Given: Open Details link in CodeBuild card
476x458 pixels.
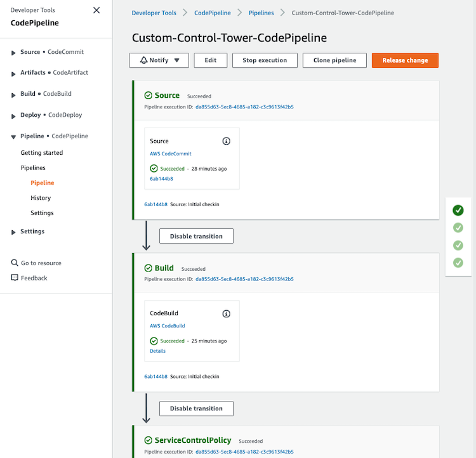Looking at the screenshot, I should pyautogui.click(x=157, y=351).
